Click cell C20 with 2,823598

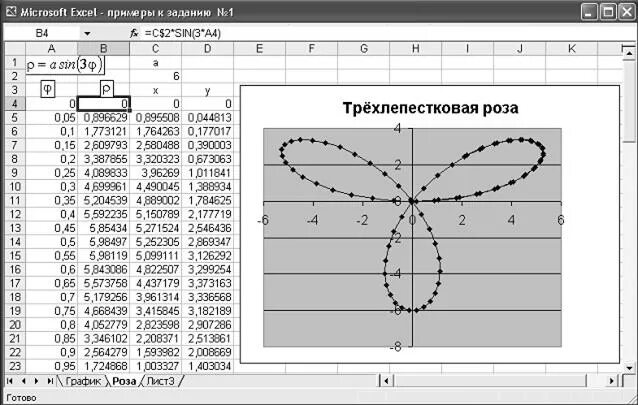tap(155, 324)
